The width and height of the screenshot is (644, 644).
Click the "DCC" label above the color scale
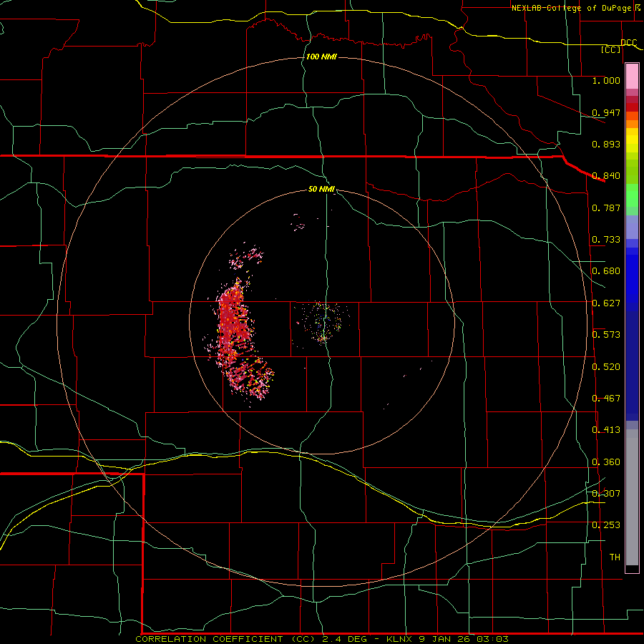tap(628, 43)
